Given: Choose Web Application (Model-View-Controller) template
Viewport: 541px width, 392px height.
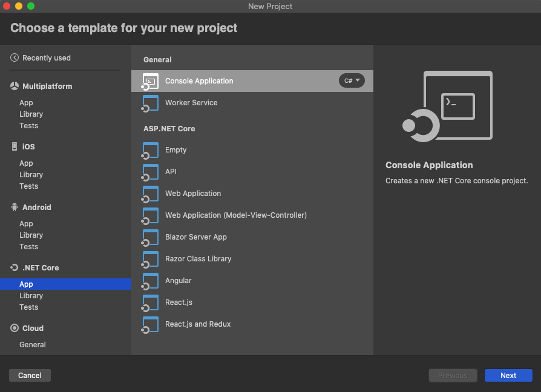Looking at the screenshot, I should [x=252, y=215].
